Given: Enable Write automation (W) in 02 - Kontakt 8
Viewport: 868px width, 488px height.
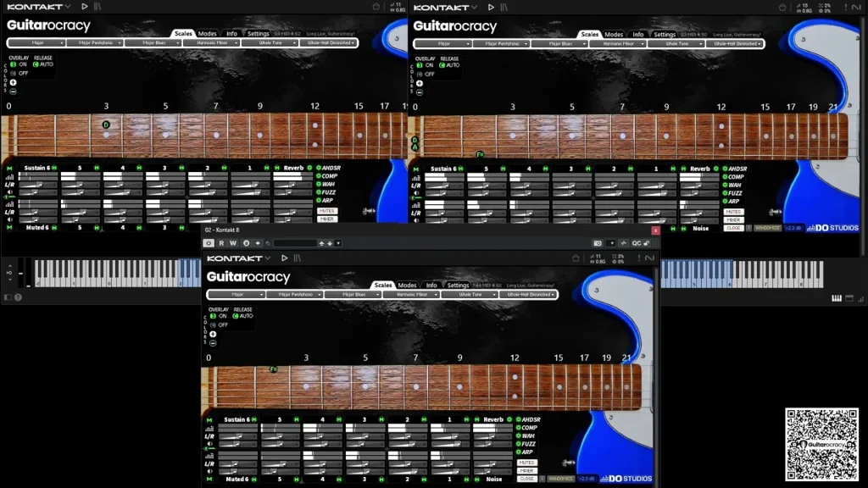Looking at the screenshot, I should click(x=233, y=243).
